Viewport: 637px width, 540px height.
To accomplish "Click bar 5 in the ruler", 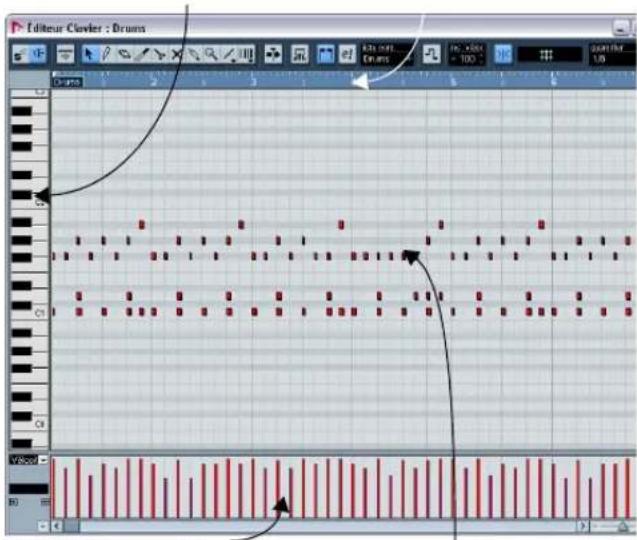I will [454, 82].
